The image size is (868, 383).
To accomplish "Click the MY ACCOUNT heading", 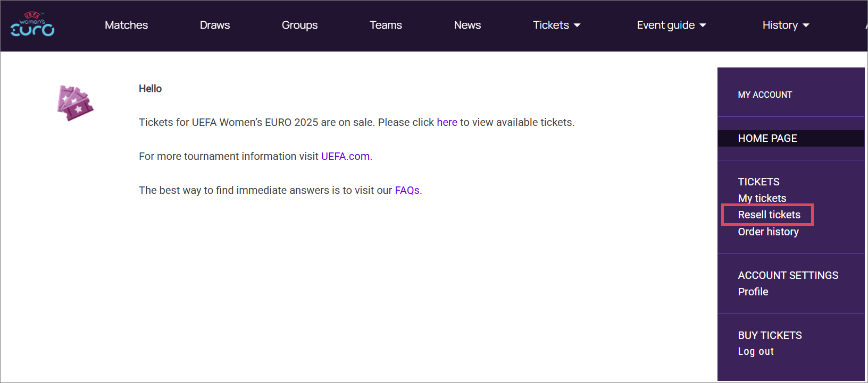I will (765, 95).
